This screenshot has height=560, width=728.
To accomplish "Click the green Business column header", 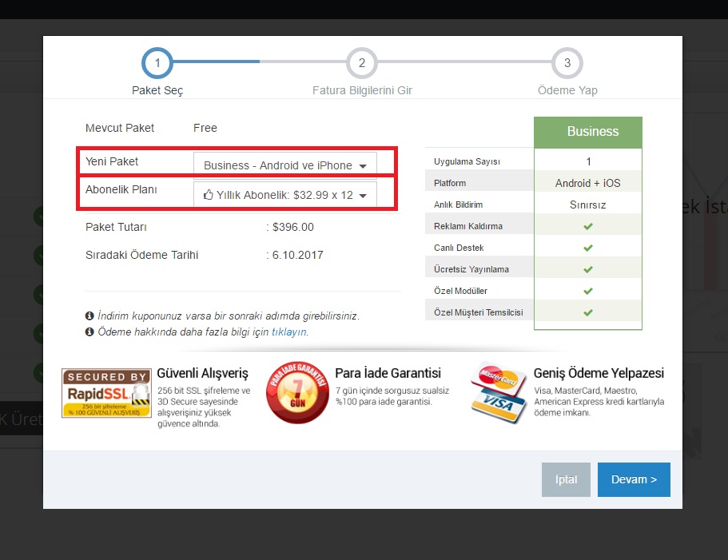I will pyautogui.click(x=588, y=131).
